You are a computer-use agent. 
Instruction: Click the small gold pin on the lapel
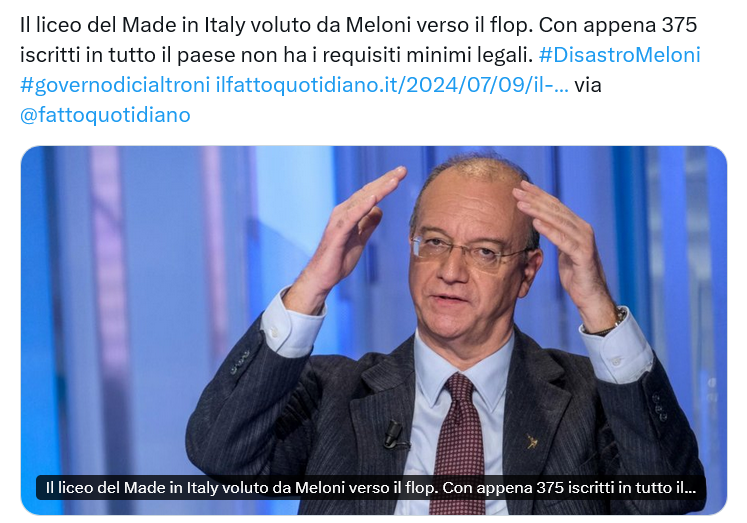(531, 441)
